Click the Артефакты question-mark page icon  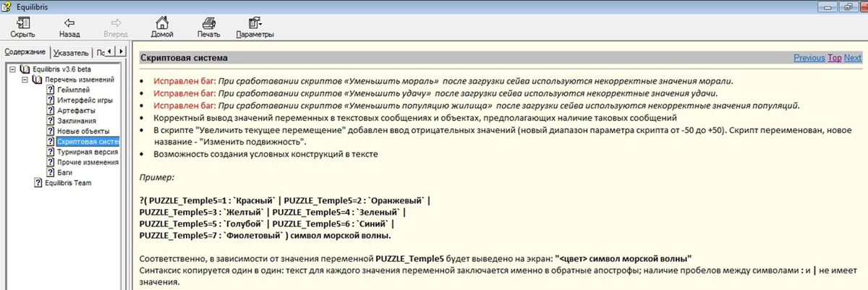click(50, 111)
